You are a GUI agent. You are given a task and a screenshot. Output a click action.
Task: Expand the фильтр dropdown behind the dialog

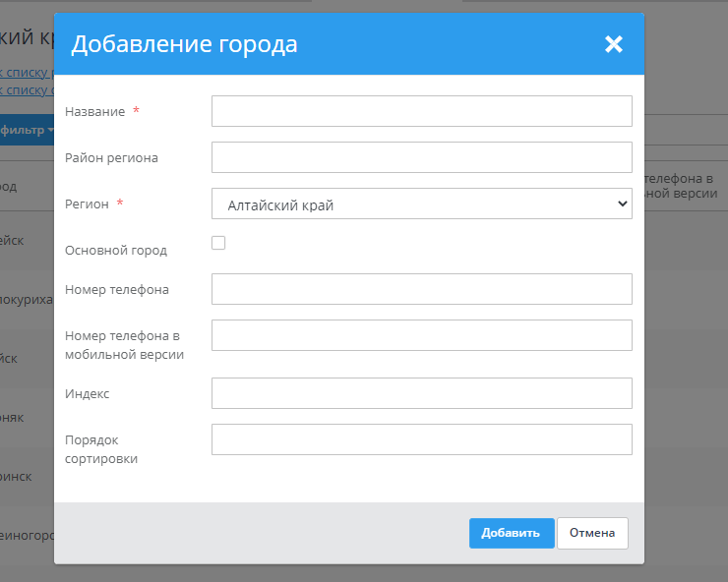27,130
